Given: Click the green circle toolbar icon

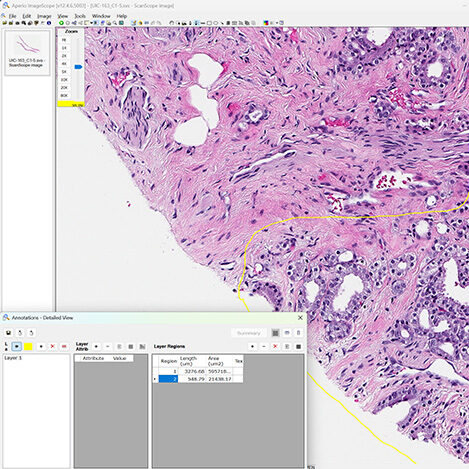Looking at the screenshot, I should tap(61, 23).
